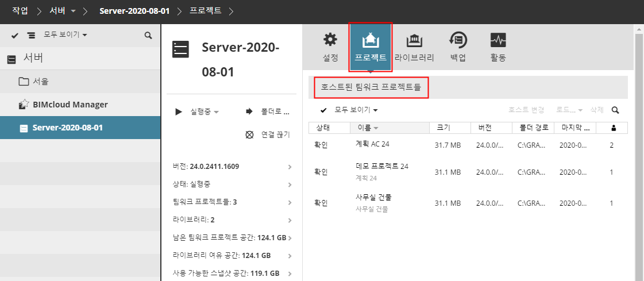Select BIMcloud Manager in sidebar

tap(80, 105)
